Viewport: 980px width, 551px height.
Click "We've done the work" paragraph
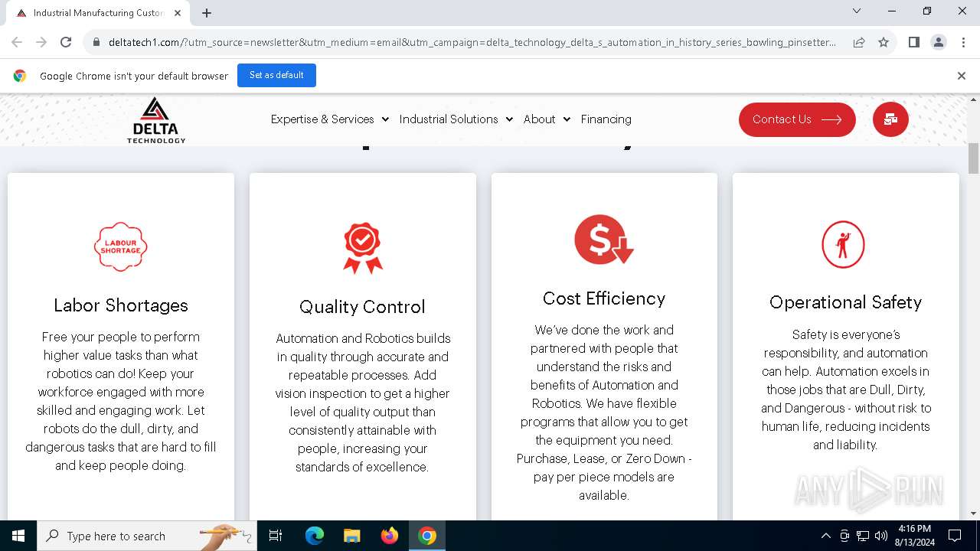[x=604, y=412]
